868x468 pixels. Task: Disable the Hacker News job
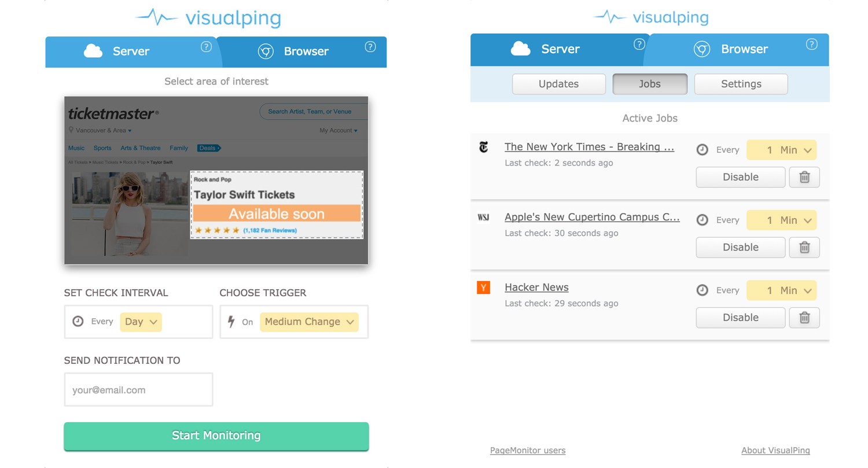pyautogui.click(x=741, y=318)
